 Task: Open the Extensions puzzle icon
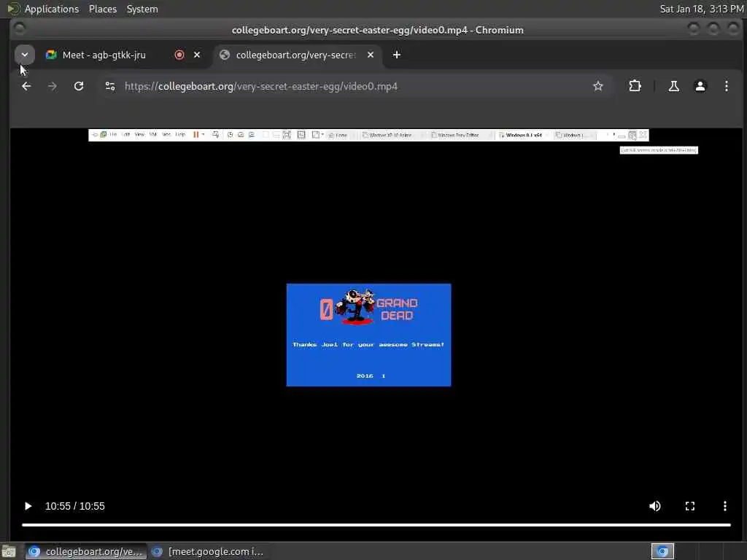click(635, 86)
